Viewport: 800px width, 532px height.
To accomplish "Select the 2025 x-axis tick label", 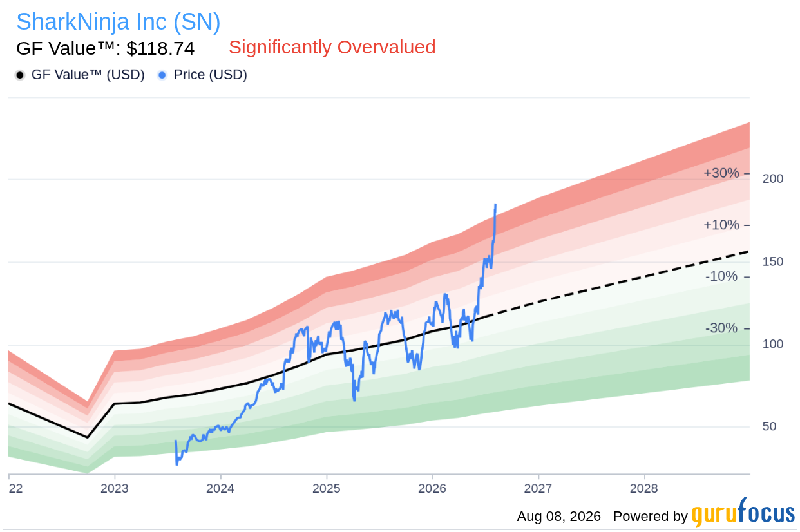I will 327,488.
